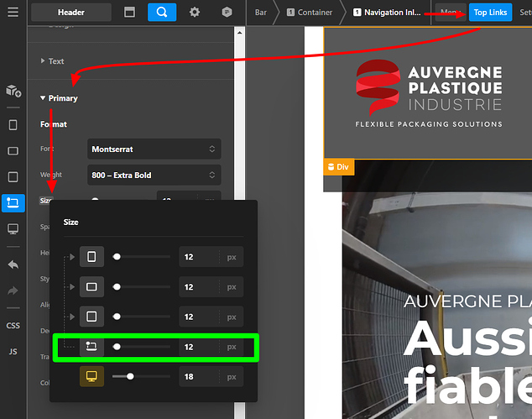Open the 800 – Extra Bold weight dropdown

[x=155, y=175]
